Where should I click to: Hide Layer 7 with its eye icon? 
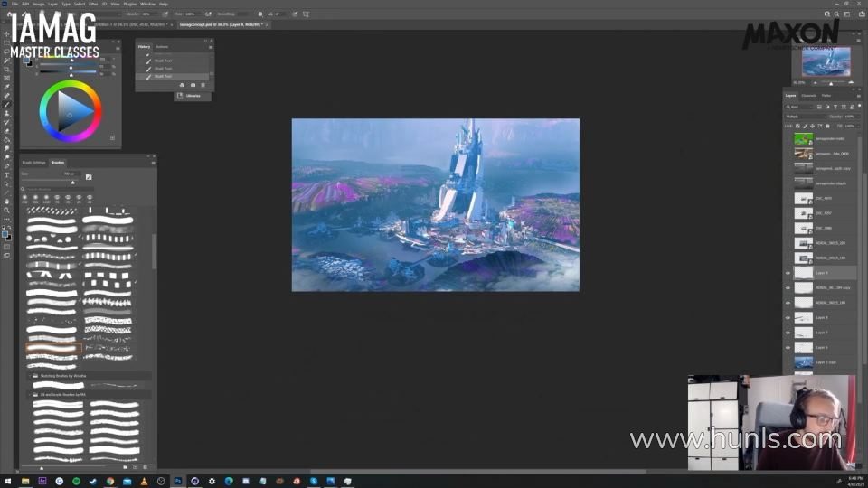coord(788,333)
